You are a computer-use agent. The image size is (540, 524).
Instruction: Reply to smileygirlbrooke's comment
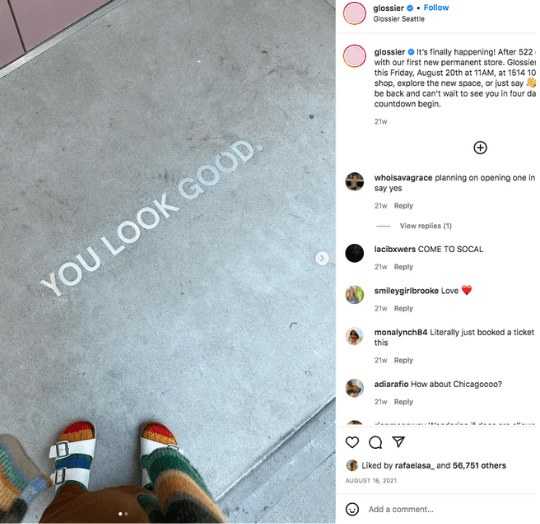click(403, 308)
